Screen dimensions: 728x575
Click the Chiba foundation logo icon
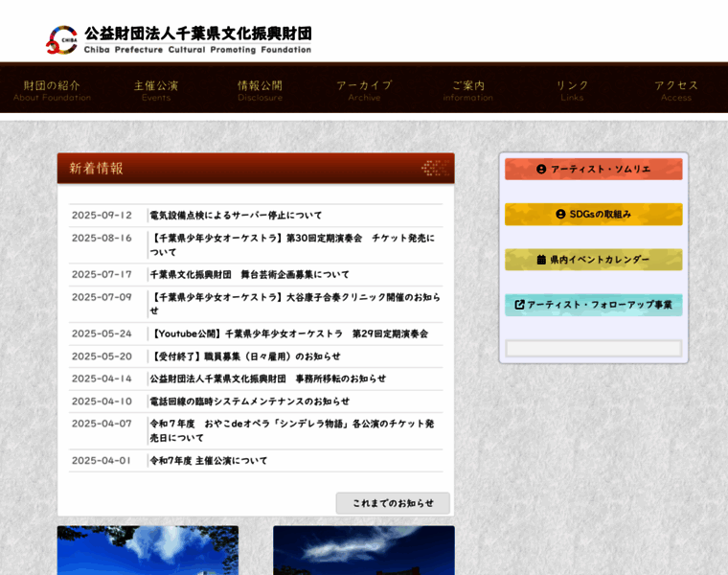coord(61,39)
